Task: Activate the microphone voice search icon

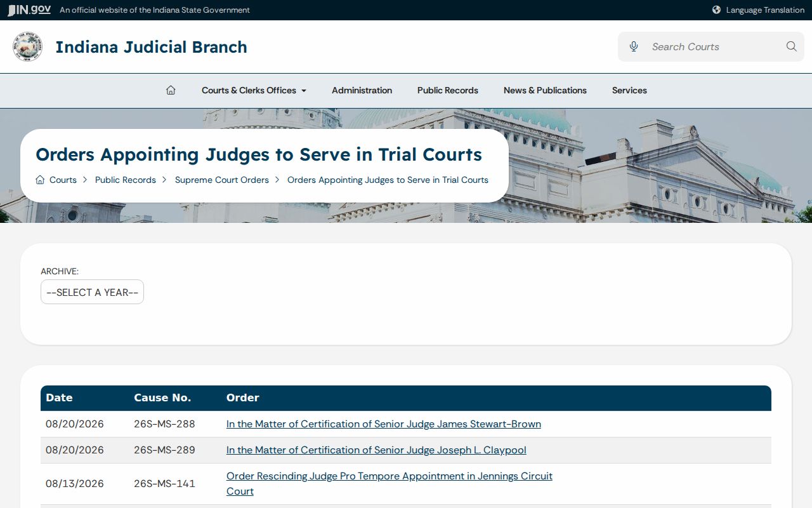Action: pos(633,46)
